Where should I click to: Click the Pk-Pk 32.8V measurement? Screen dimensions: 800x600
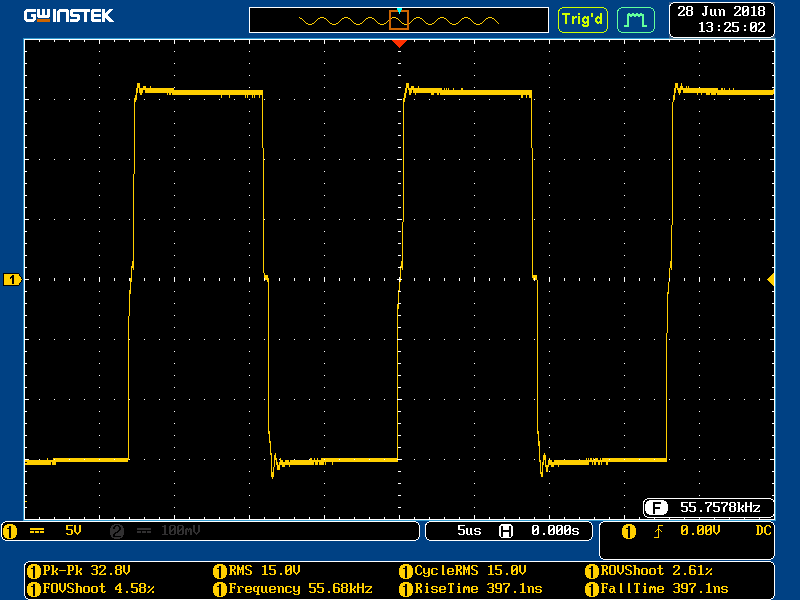click(86, 570)
